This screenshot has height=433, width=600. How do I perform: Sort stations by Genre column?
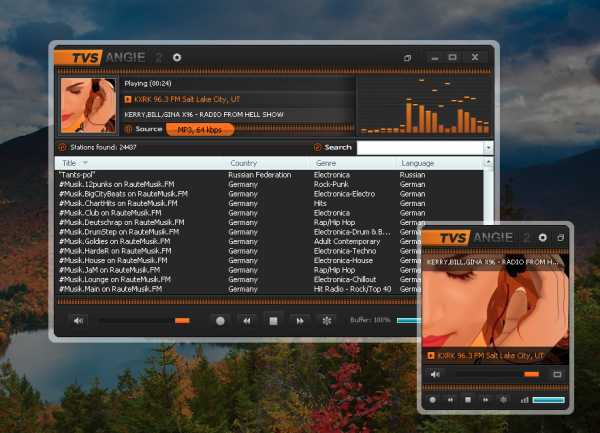click(351, 163)
